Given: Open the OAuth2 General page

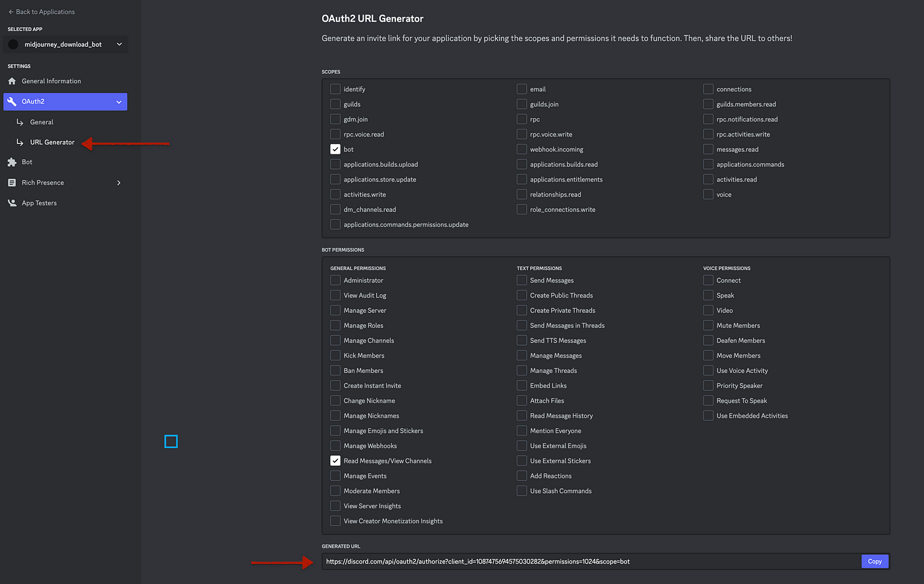Looking at the screenshot, I should tap(42, 122).
